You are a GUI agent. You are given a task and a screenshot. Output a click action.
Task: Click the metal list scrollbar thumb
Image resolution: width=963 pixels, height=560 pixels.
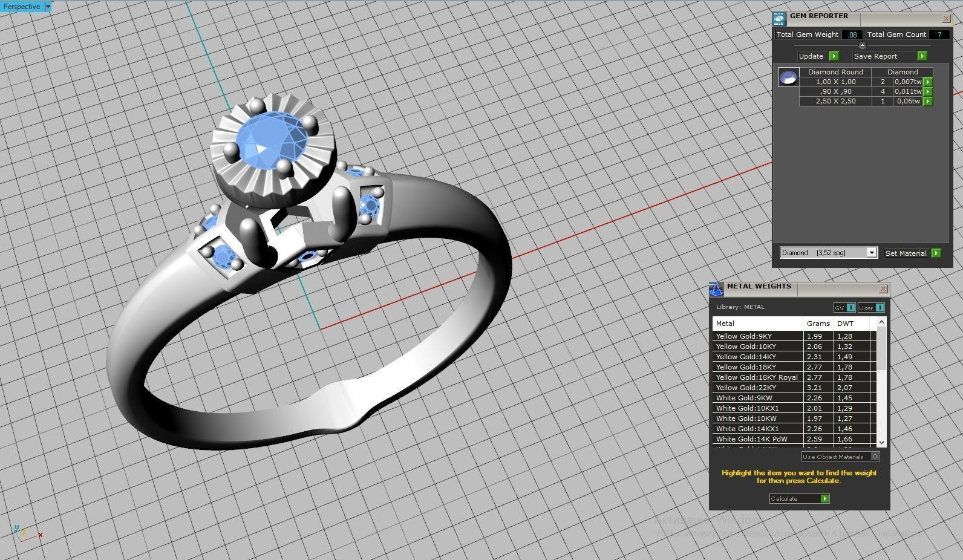pos(881,349)
